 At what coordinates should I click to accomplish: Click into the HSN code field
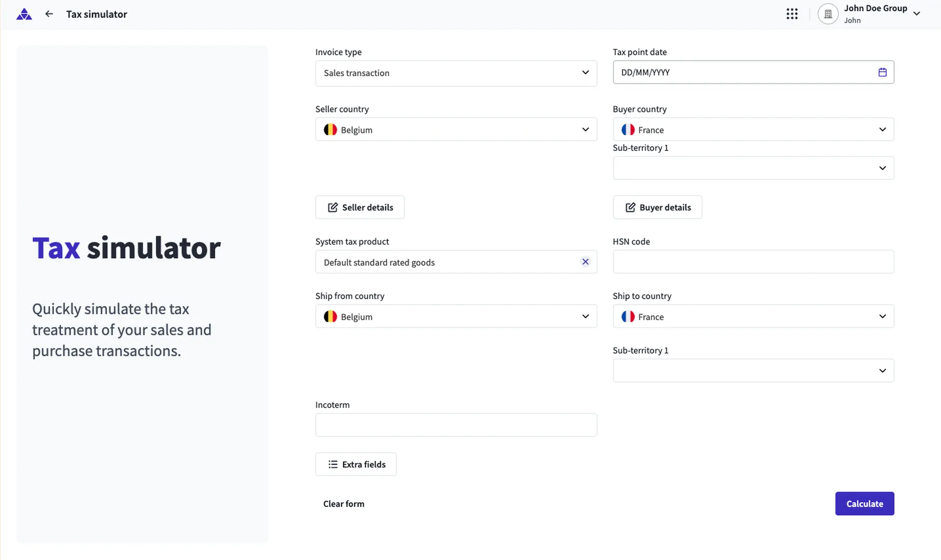coord(753,262)
